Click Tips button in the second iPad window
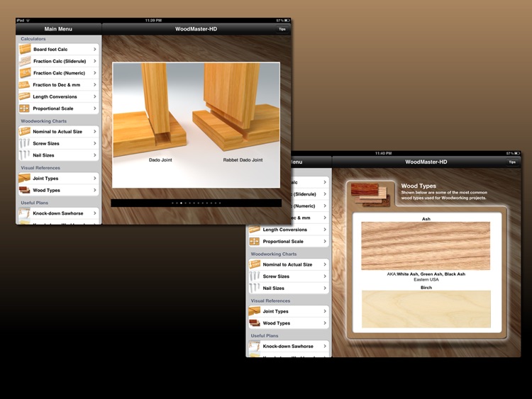The width and height of the screenshot is (532, 399). click(x=512, y=162)
